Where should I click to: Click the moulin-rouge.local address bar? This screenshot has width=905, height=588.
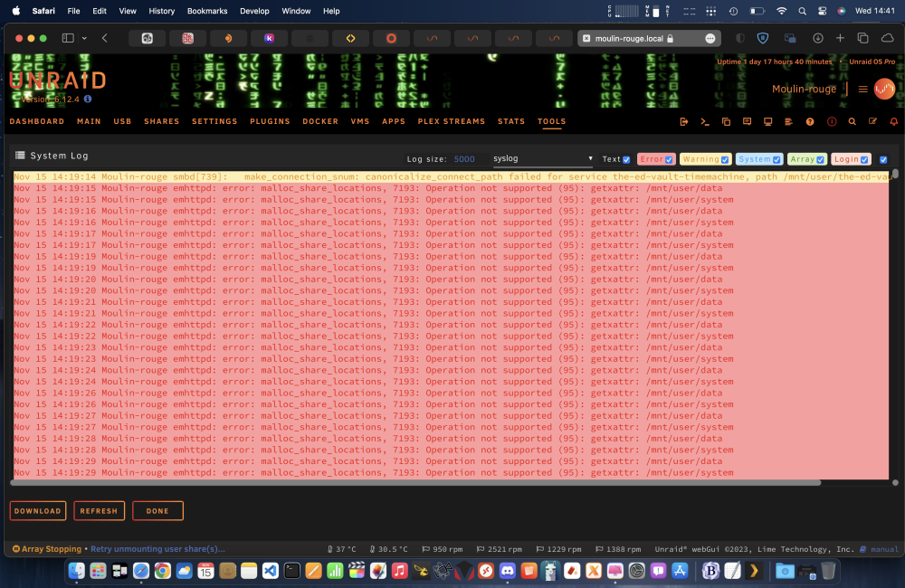point(649,38)
